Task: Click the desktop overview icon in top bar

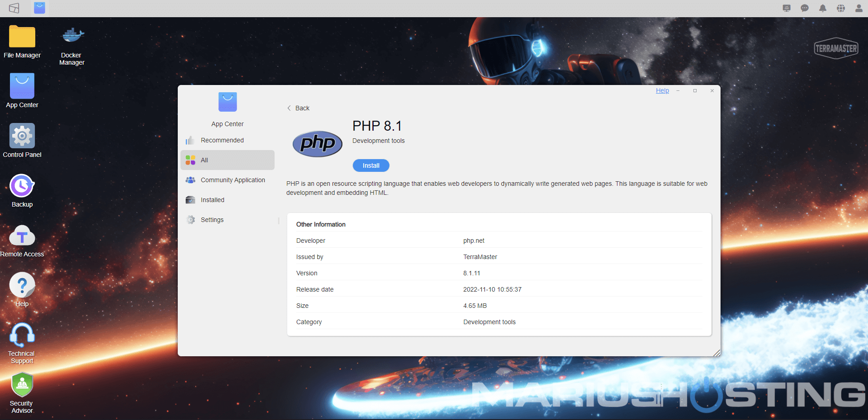Action: tap(14, 8)
